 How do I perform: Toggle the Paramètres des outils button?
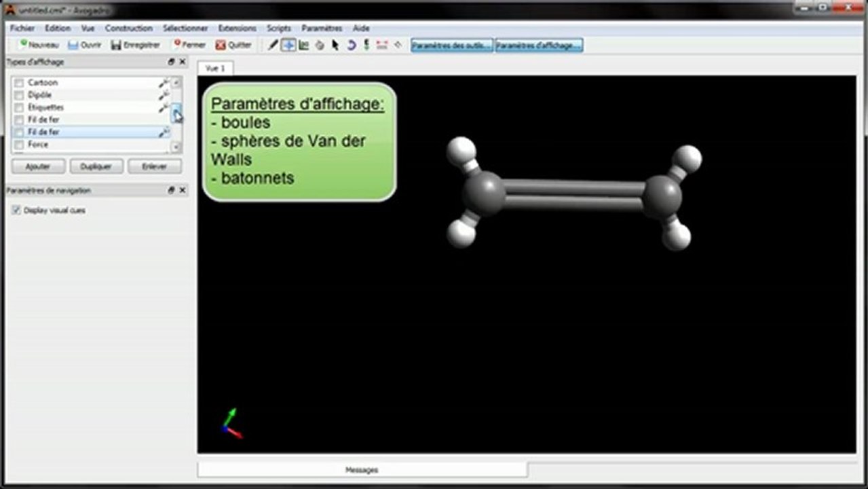(x=452, y=45)
